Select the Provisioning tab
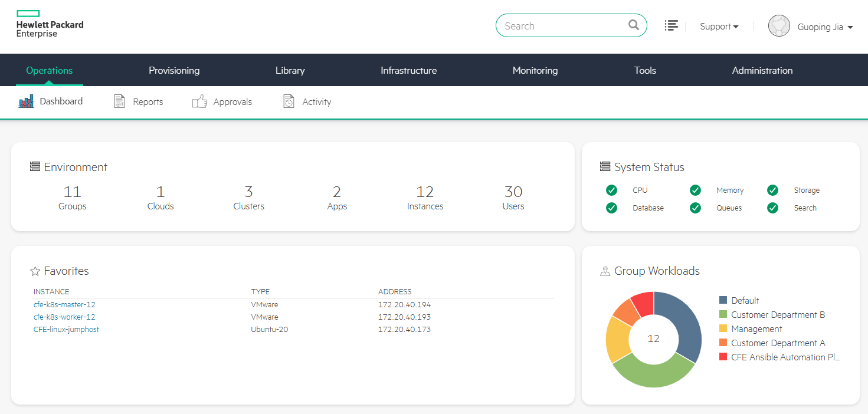 (173, 70)
